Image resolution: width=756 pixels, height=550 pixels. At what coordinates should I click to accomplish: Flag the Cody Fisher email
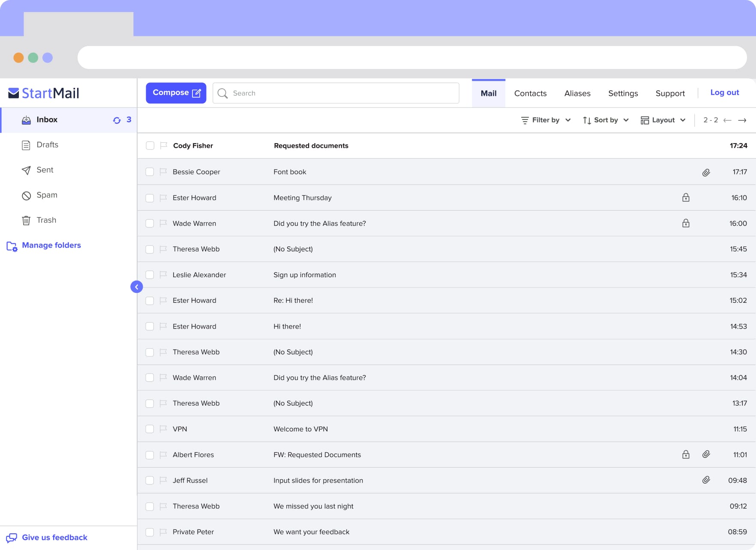163,146
